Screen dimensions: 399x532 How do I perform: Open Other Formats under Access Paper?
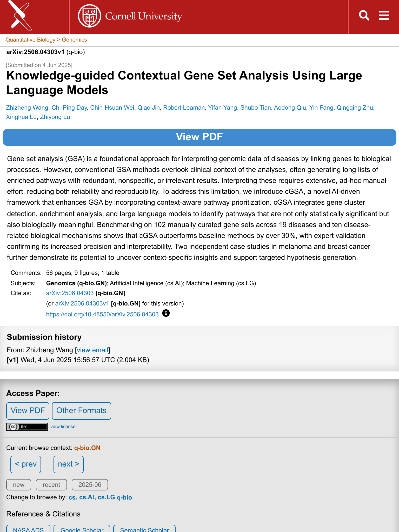tap(81, 411)
